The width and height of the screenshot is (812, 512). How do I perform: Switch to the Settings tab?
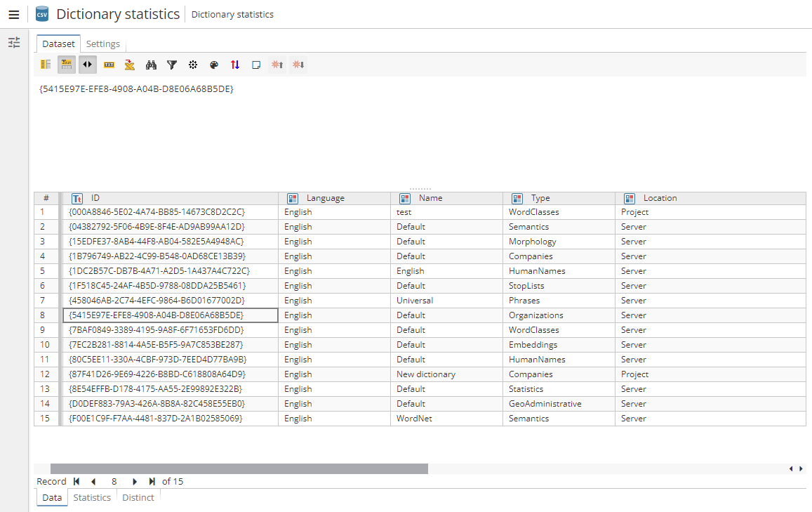click(x=102, y=44)
